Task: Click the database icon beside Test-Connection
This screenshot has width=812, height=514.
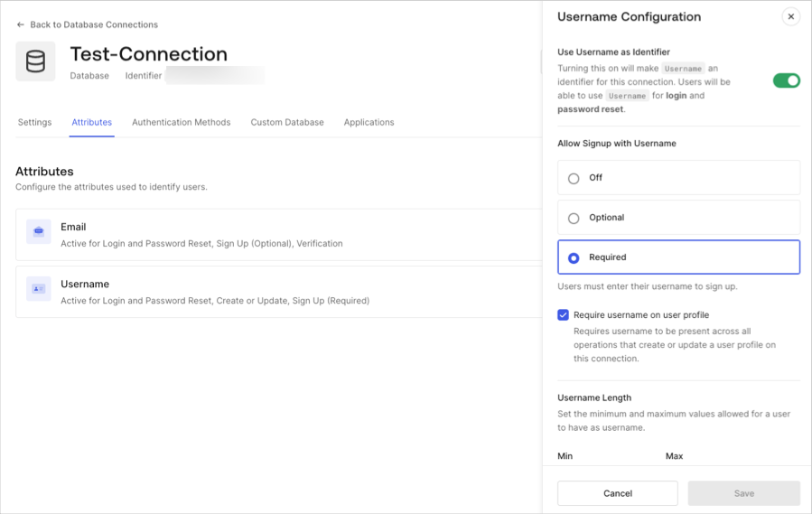Action: pos(35,61)
